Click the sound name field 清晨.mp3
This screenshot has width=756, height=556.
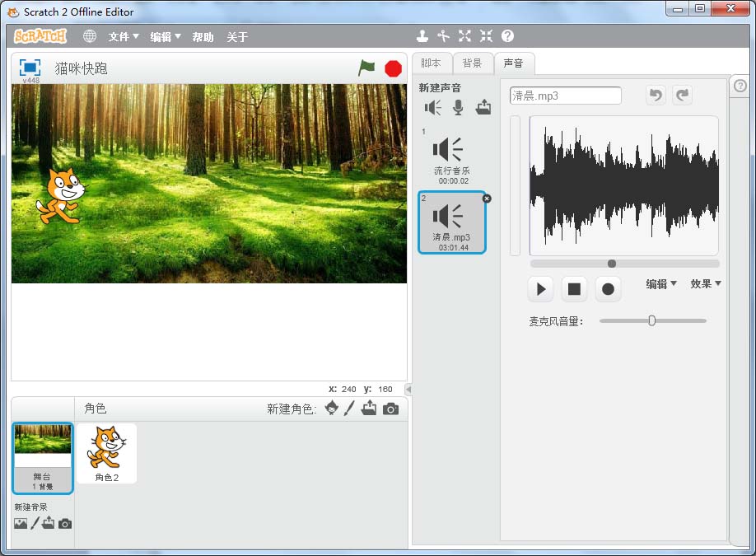[x=565, y=96]
